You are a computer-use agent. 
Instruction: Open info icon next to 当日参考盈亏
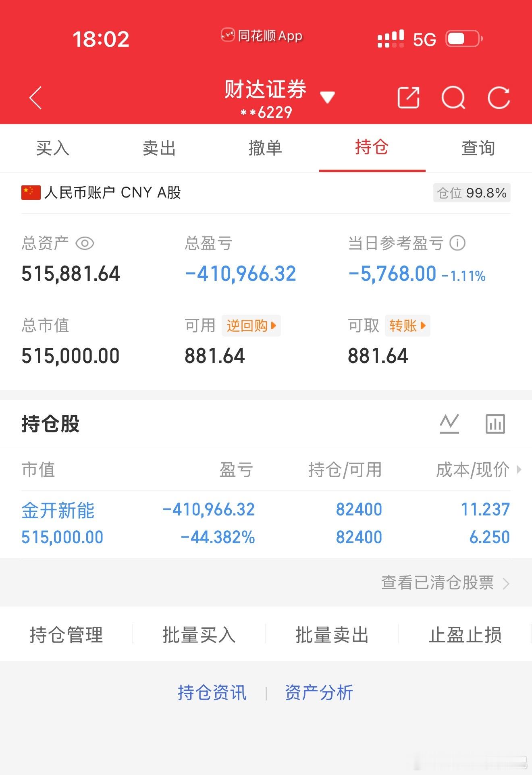(457, 243)
